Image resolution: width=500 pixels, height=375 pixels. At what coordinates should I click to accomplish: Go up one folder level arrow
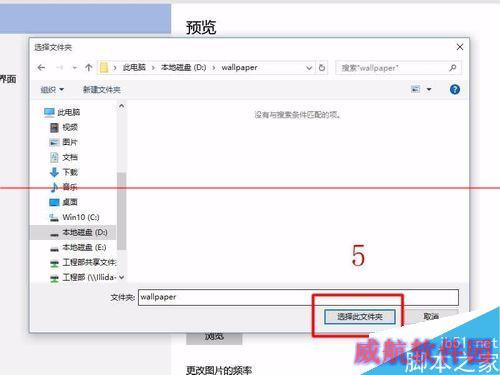[x=88, y=68]
